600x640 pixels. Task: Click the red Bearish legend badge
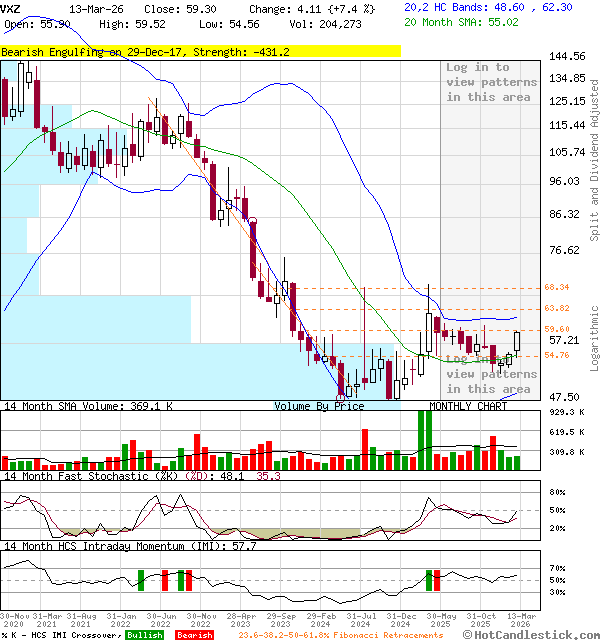194,634
